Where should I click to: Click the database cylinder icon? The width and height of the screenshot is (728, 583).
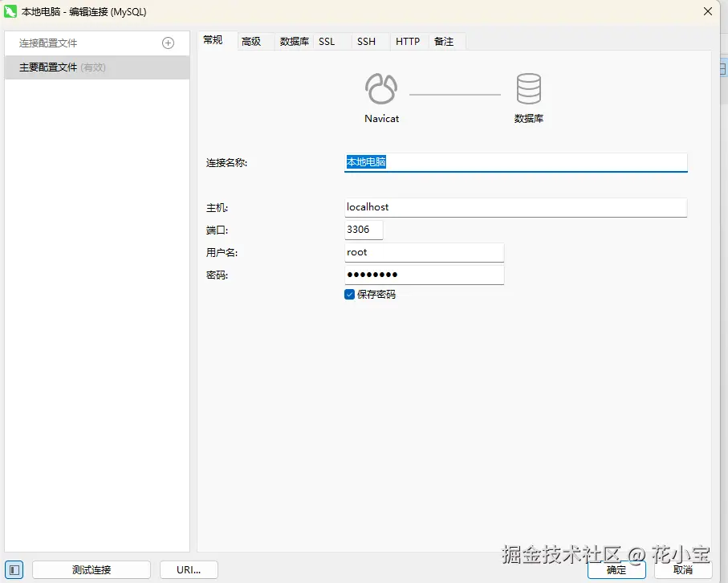click(529, 88)
